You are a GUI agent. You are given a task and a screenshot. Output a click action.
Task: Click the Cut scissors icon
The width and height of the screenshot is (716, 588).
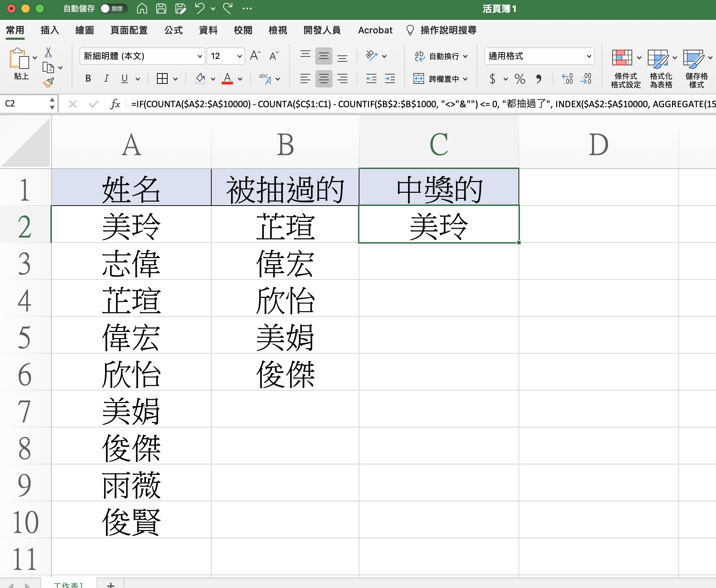(x=48, y=52)
